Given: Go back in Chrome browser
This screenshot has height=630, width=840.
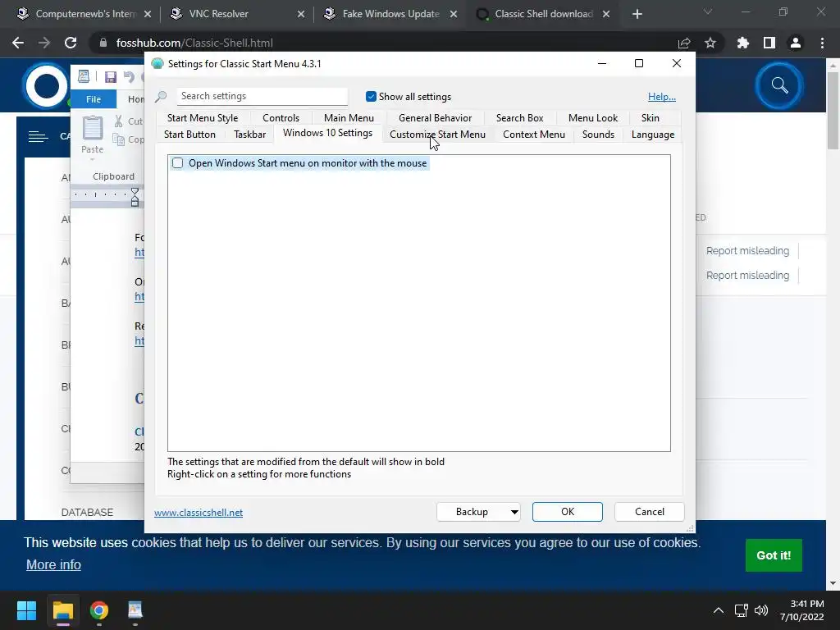Looking at the screenshot, I should tap(18, 43).
